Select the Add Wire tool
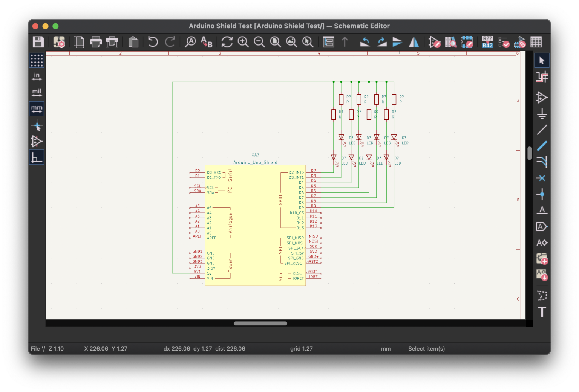The image size is (579, 392). 542,130
